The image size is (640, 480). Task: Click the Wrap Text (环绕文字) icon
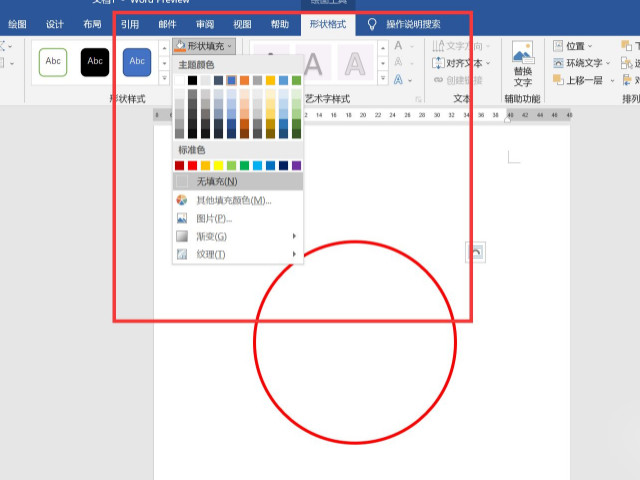coord(557,63)
